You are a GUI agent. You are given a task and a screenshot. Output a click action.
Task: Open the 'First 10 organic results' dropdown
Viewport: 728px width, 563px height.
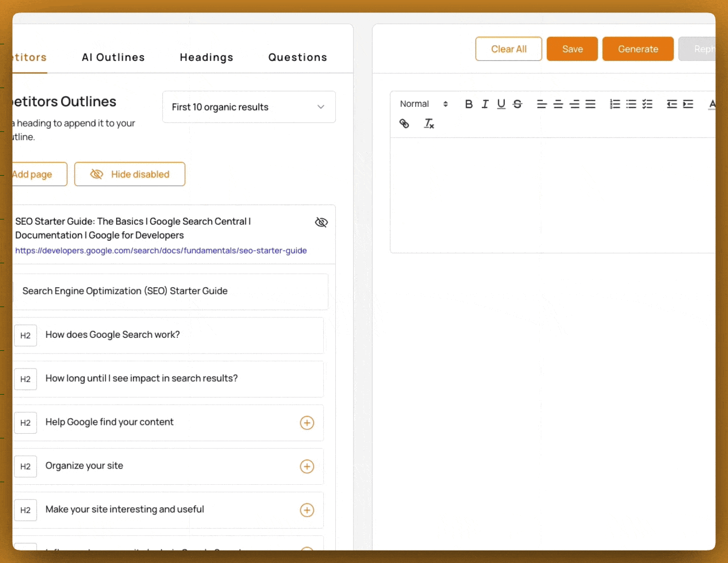tap(249, 107)
